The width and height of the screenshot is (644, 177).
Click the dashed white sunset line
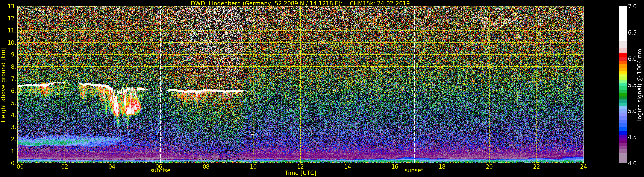click(414, 85)
